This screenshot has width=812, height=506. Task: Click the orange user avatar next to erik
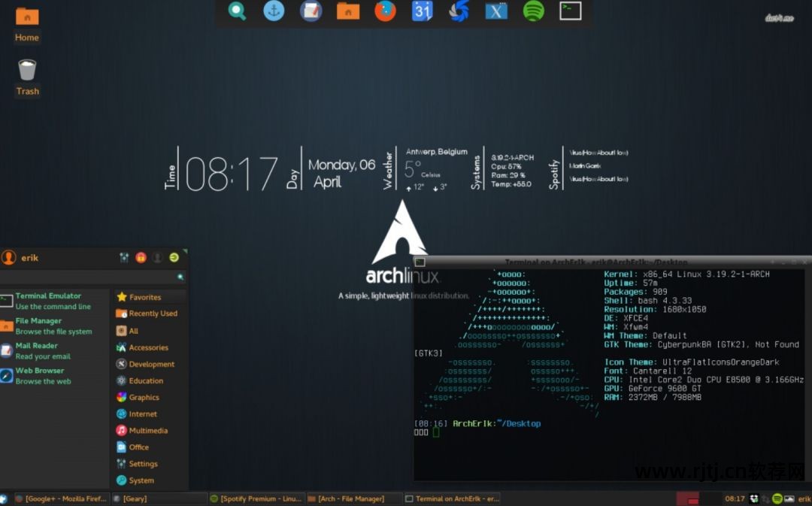9,257
